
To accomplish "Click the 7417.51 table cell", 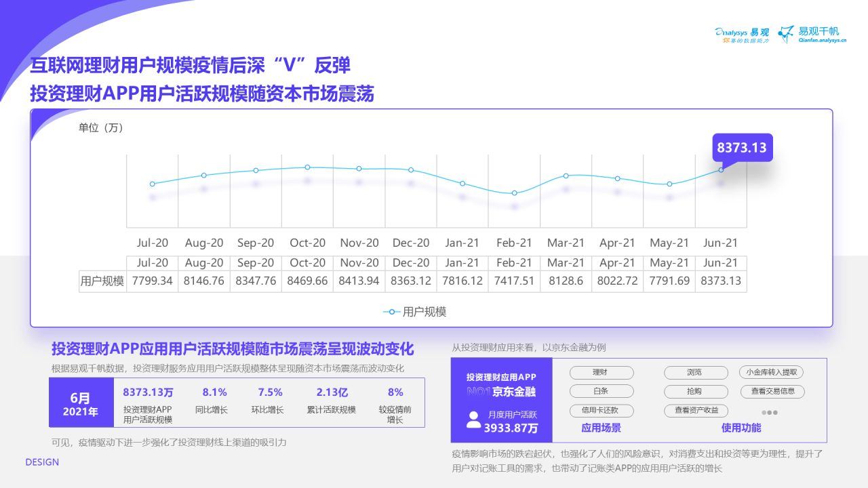I will (514, 281).
